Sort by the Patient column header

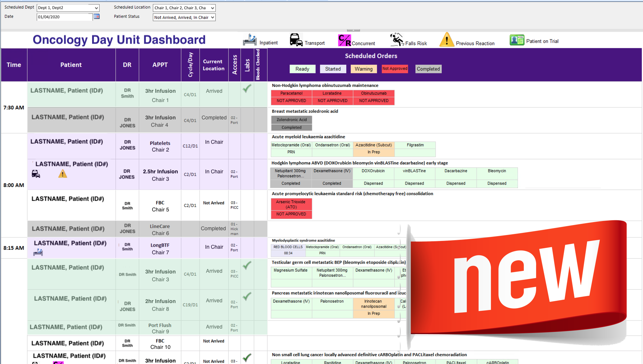[x=71, y=65]
